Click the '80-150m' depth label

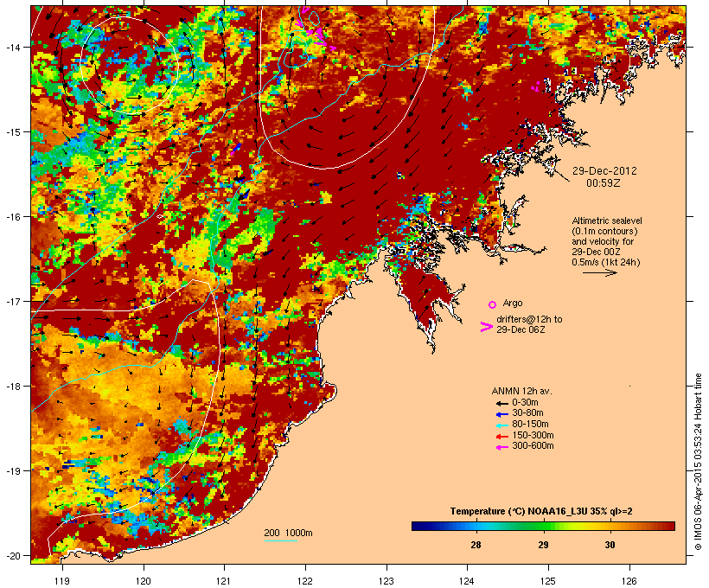coord(530,425)
